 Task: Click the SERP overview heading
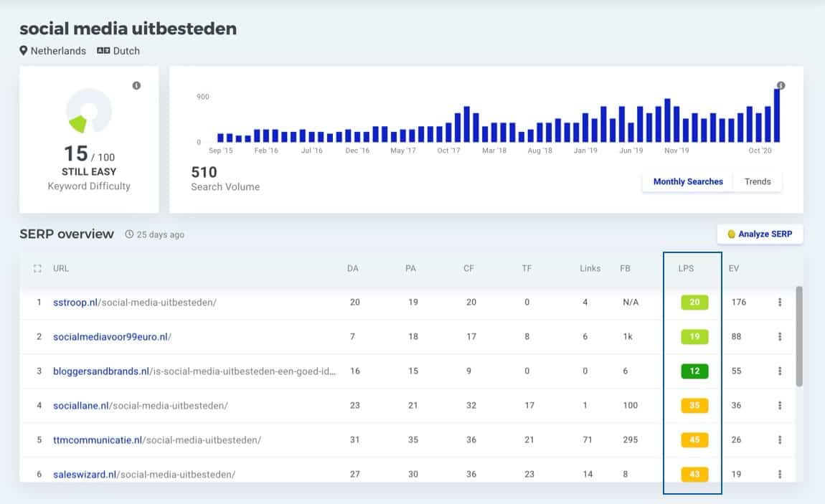(67, 234)
